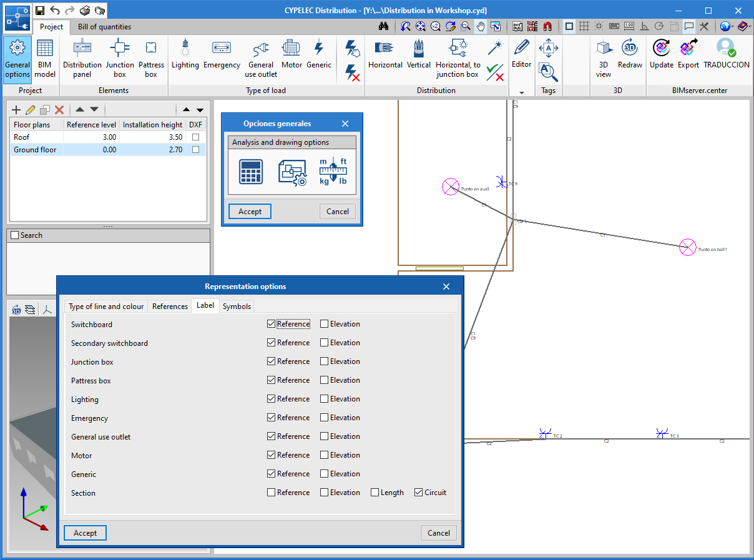Choose Horizontal, to junction box tool
The image size is (754, 560).
(x=458, y=58)
